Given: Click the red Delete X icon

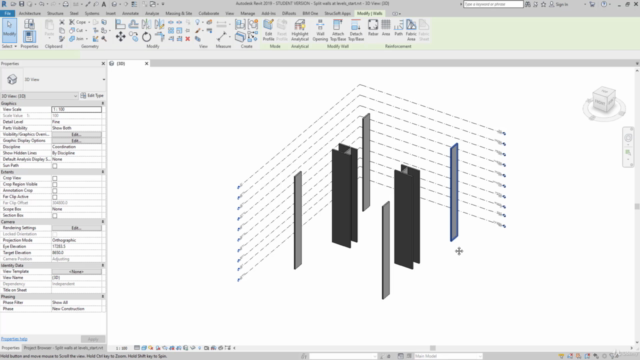Looking at the screenshot, I should [188, 39].
